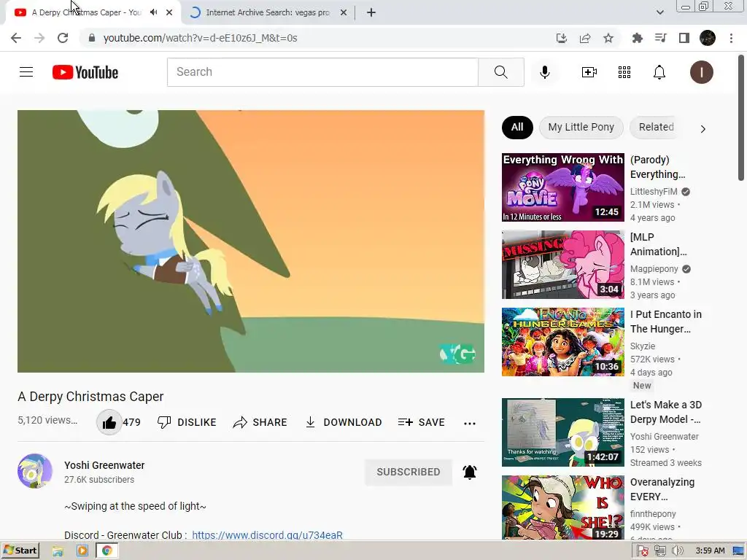Click the install app icon in address bar

pos(561,38)
